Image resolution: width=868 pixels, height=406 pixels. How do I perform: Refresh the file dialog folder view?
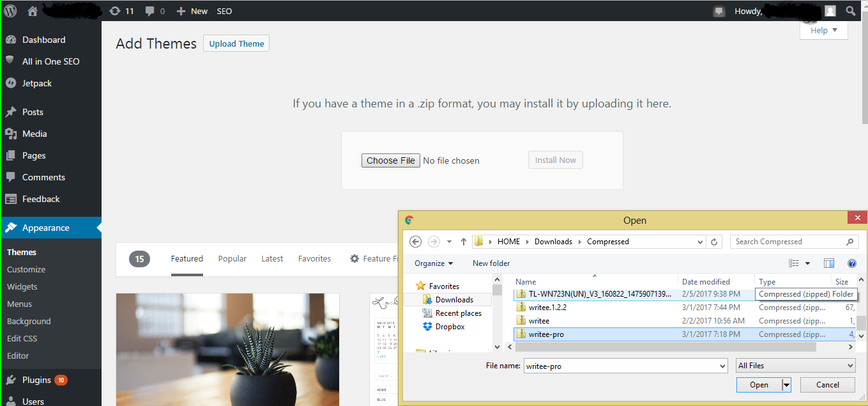pyautogui.click(x=715, y=242)
